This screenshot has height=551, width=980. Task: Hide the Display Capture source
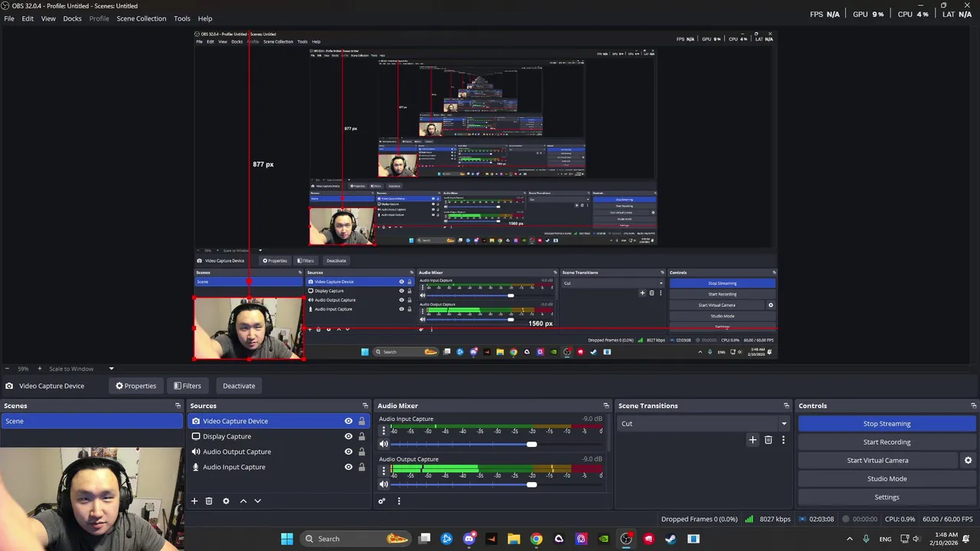click(348, 436)
